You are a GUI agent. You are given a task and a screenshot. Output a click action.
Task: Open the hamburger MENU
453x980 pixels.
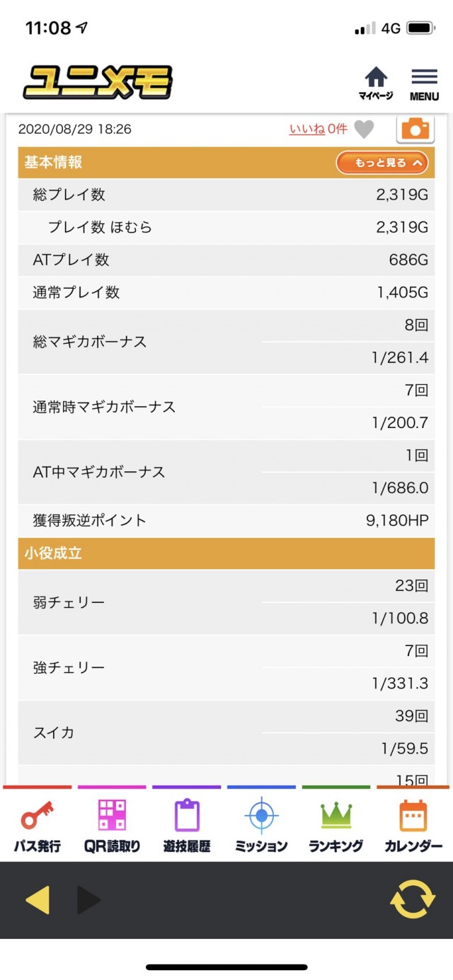point(424,83)
